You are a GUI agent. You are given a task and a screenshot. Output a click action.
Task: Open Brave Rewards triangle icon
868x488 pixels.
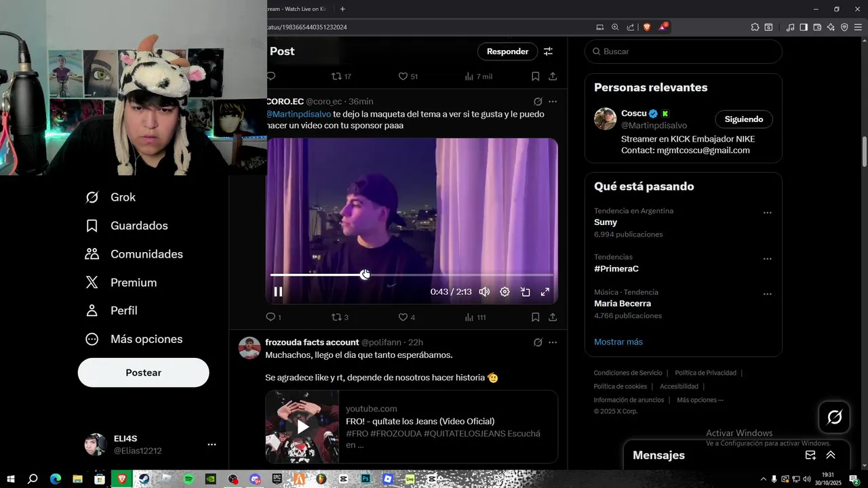pyautogui.click(x=663, y=27)
